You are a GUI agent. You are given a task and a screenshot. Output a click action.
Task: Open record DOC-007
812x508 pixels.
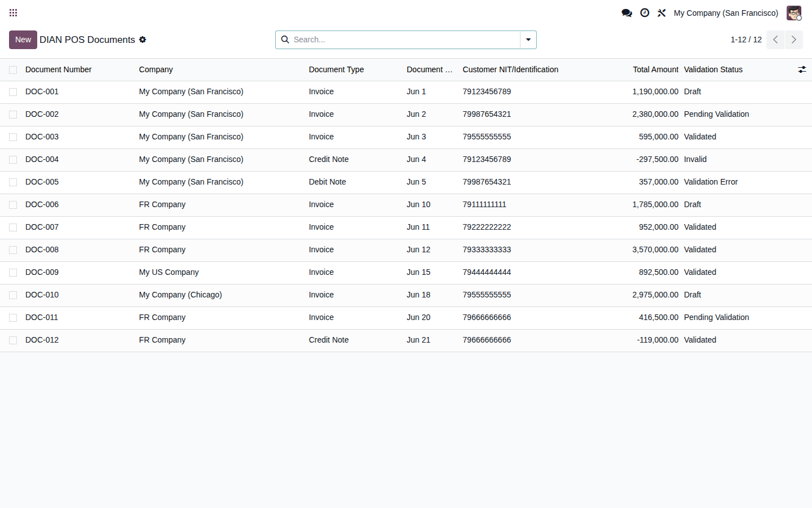click(42, 227)
